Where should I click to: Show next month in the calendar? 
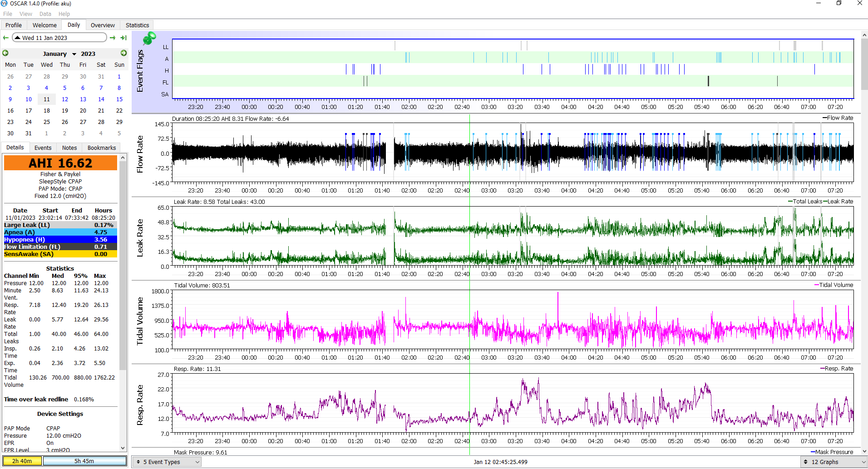pos(123,53)
